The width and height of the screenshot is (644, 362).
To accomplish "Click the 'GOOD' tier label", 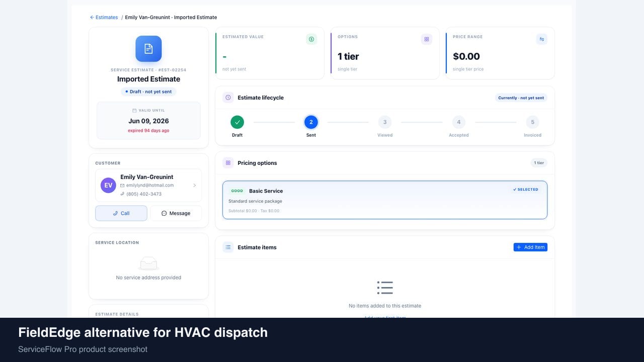I will click(x=237, y=191).
